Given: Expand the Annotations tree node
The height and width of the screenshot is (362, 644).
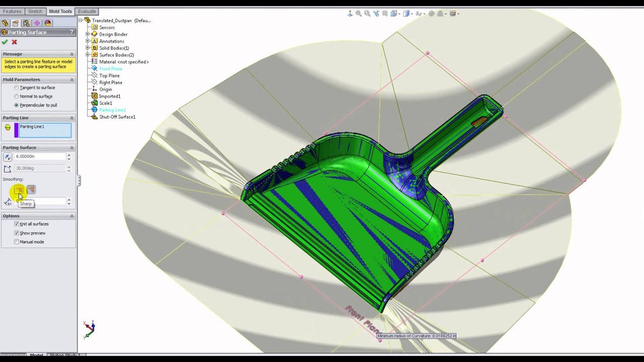Looking at the screenshot, I should click(88, 41).
